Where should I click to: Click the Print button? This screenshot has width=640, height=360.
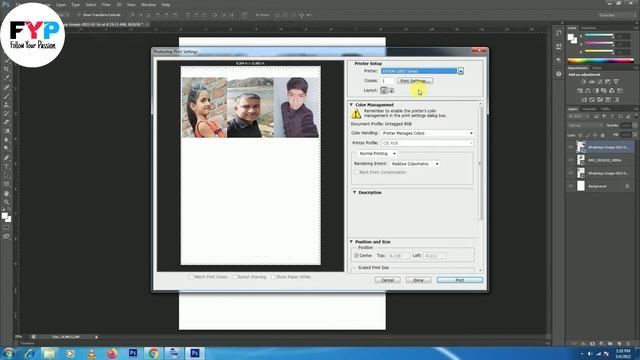point(460,280)
